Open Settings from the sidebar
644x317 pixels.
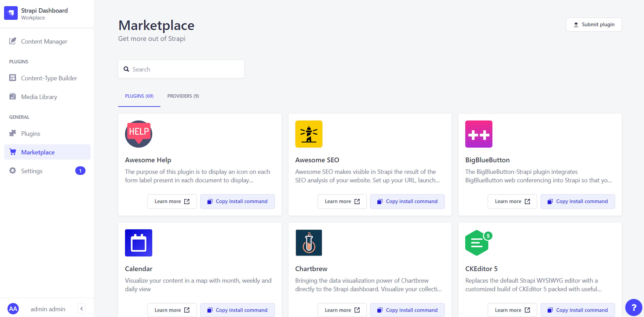click(47, 171)
